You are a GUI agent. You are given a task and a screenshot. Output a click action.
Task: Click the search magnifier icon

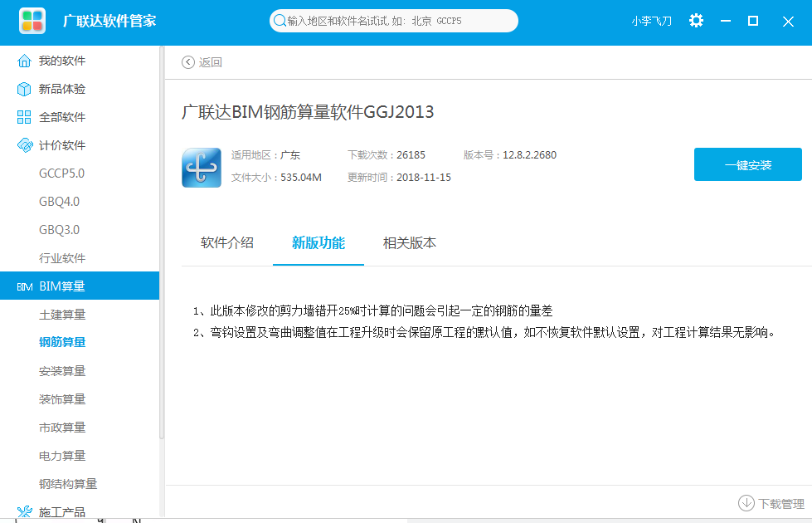[280, 21]
